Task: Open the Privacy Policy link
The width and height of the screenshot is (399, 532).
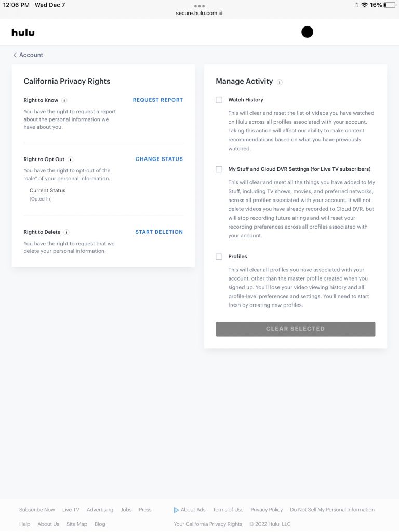Action: point(267,510)
